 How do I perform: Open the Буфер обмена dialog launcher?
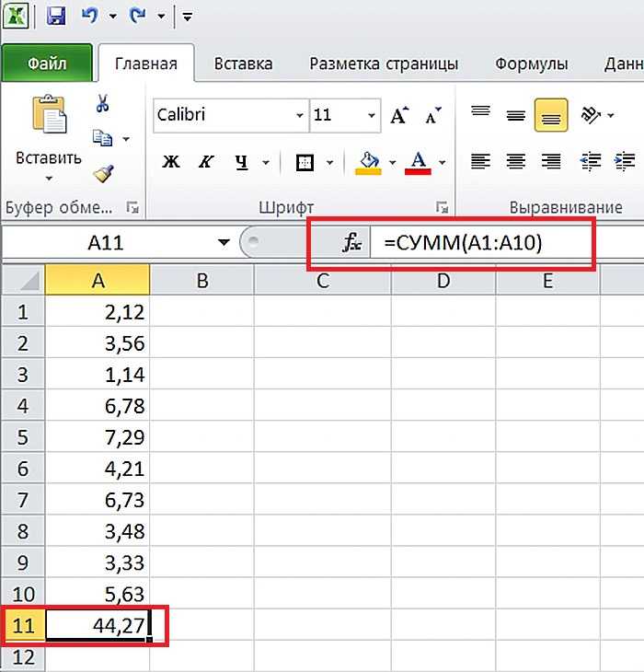[132, 207]
